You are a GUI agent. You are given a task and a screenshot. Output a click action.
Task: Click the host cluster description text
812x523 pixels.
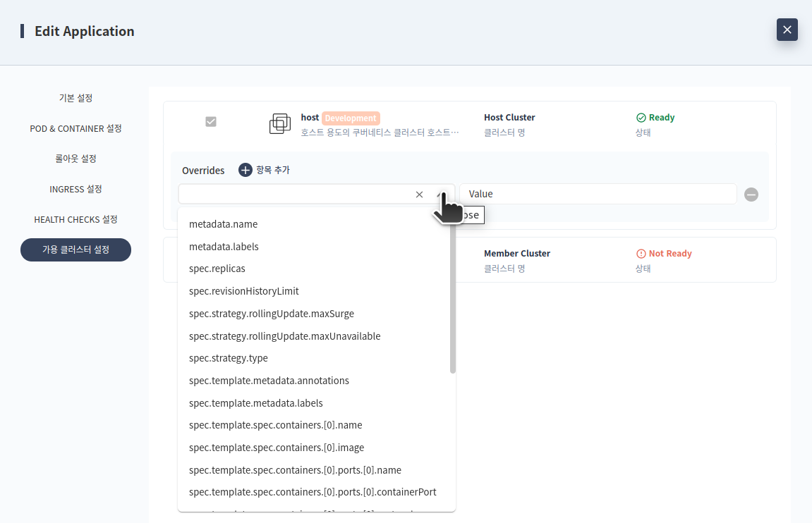point(380,133)
